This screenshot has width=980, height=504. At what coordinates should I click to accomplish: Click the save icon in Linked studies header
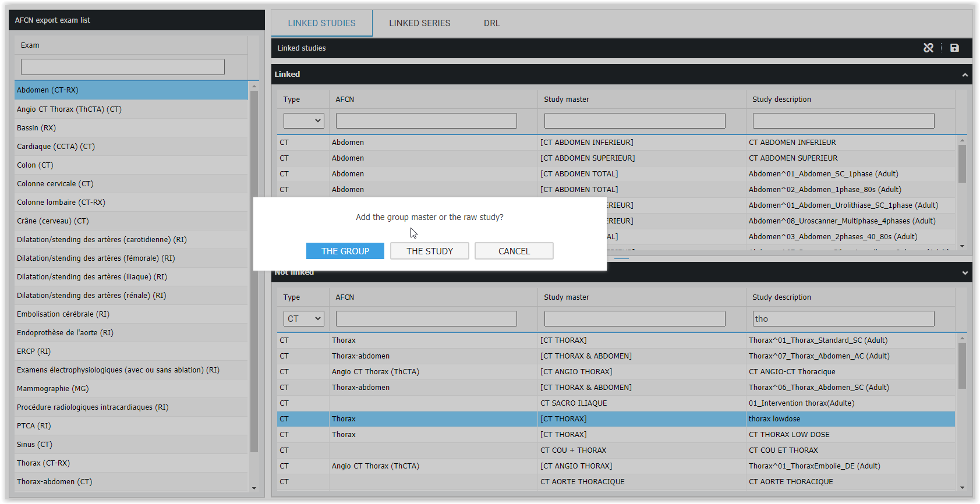[954, 48]
